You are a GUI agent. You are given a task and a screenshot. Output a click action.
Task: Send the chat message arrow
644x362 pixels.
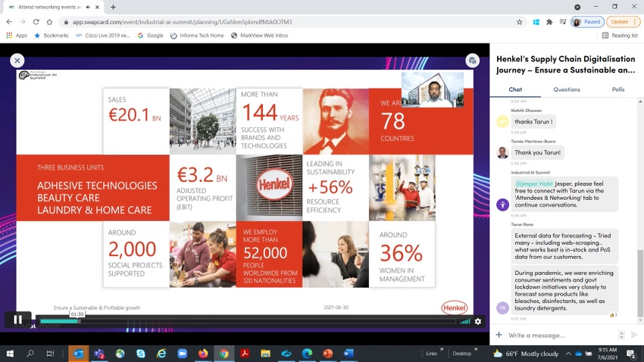click(634, 335)
